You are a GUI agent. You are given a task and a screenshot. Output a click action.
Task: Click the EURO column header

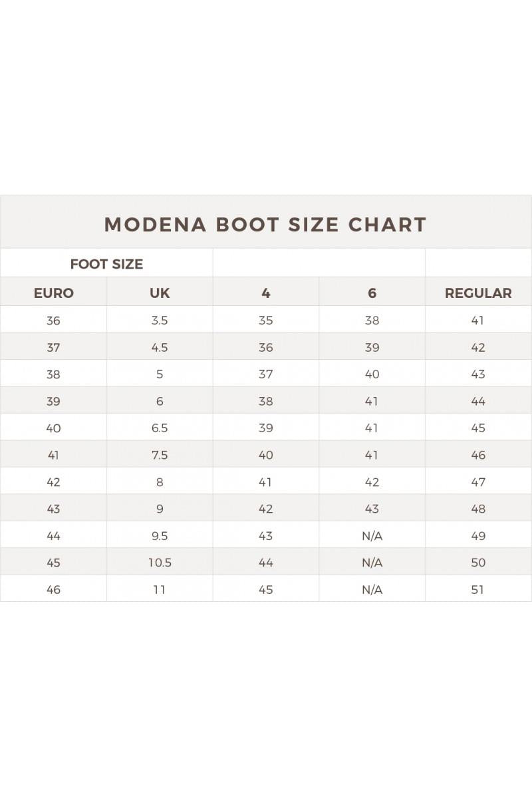click(x=53, y=293)
